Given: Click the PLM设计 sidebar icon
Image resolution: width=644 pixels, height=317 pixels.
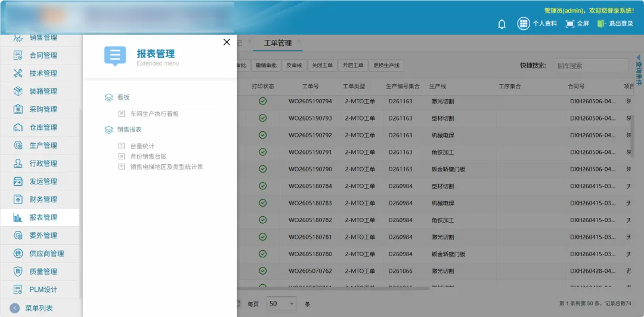Looking at the screenshot, I should click(x=18, y=290).
